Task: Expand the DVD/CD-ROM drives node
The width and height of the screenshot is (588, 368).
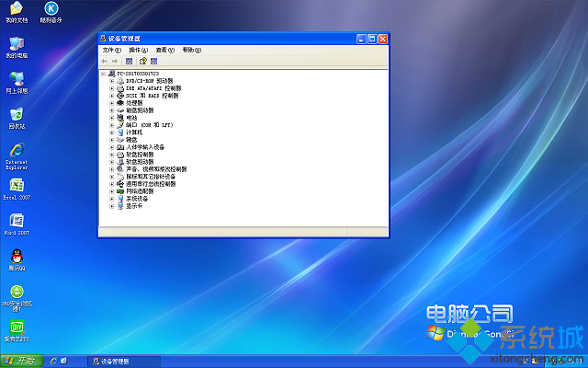Action: tap(111, 81)
